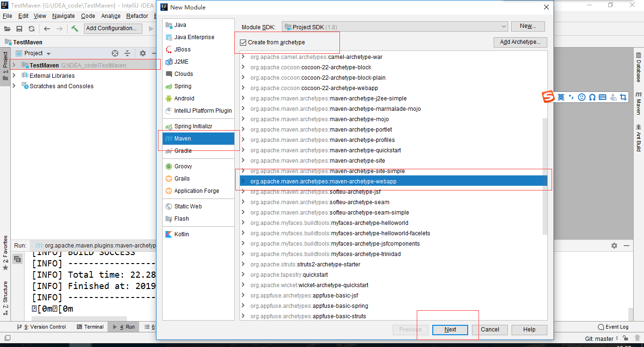Click the archetype list vertical scrollbar
The width and height of the screenshot is (644, 347).
click(x=545, y=176)
